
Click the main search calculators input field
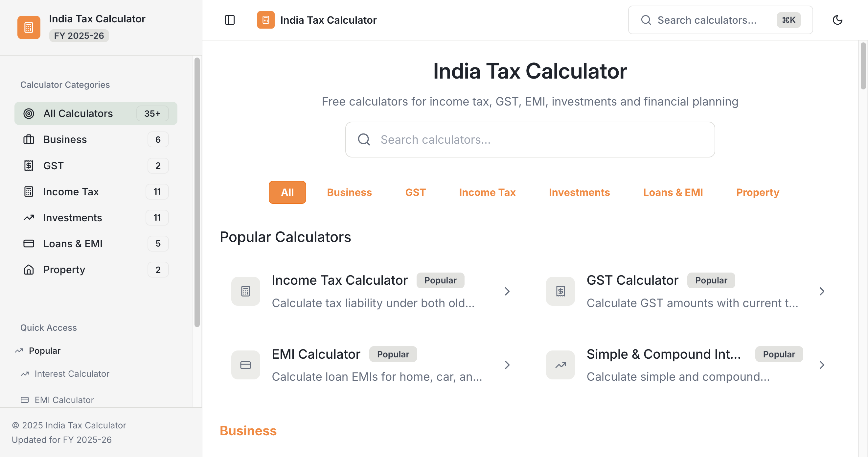coord(530,140)
